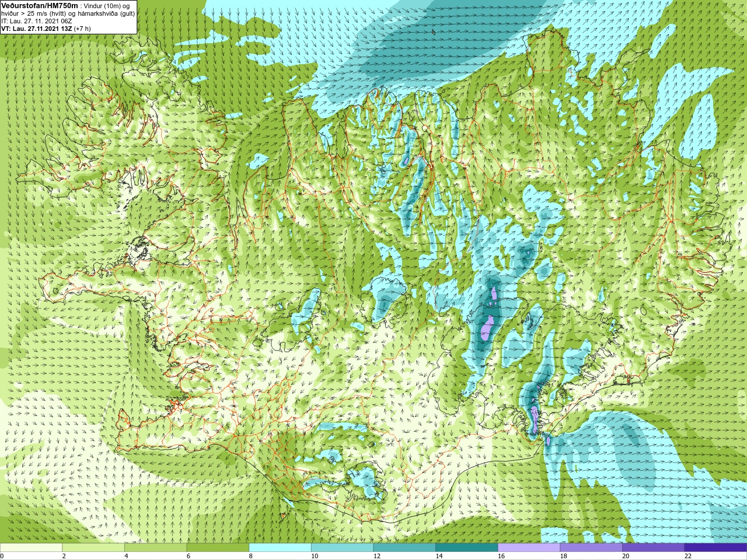Image resolution: width=747 pixels, height=560 pixels.
Task: Click the legend tick label "12"
Action: tap(377, 556)
